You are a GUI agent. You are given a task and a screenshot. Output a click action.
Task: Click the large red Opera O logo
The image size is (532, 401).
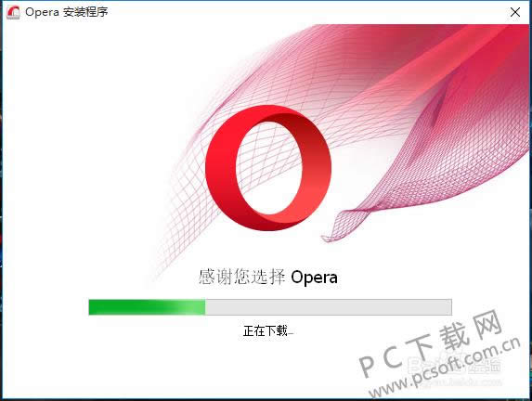coord(268,168)
